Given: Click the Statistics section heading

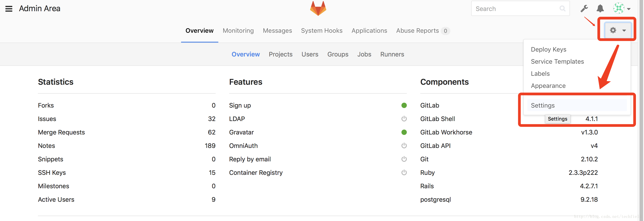Looking at the screenshot, I should 55,82.
